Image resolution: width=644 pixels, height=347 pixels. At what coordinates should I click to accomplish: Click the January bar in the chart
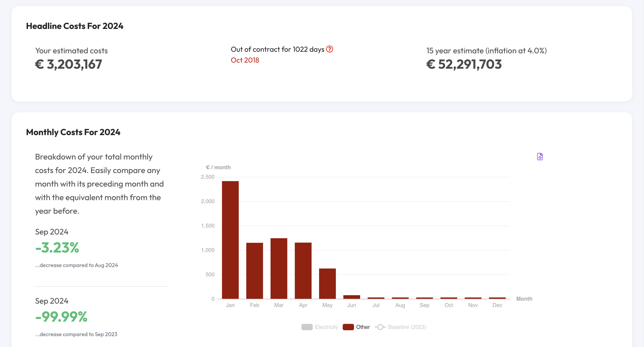230,240
